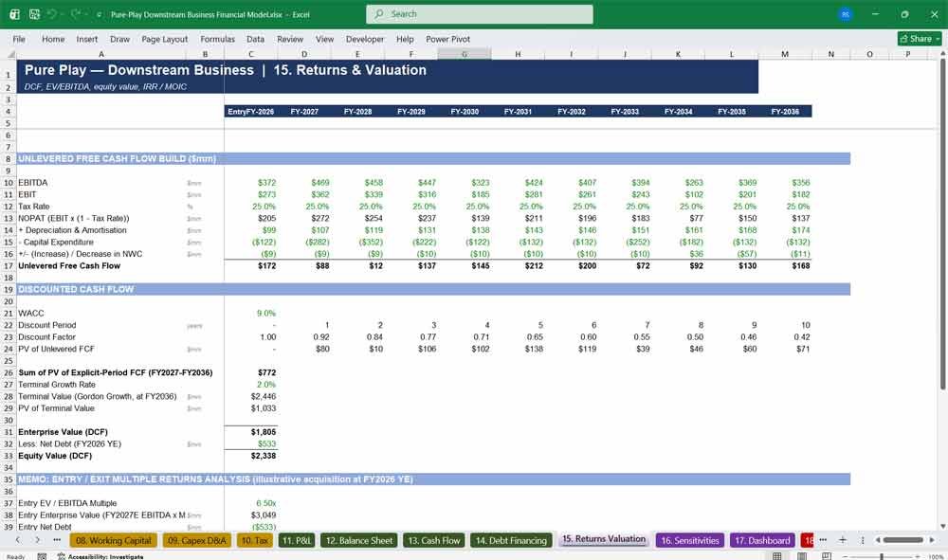Click the Undo arrow icon
The height and width of the screenshot is (560, 948).
point(52,14)
